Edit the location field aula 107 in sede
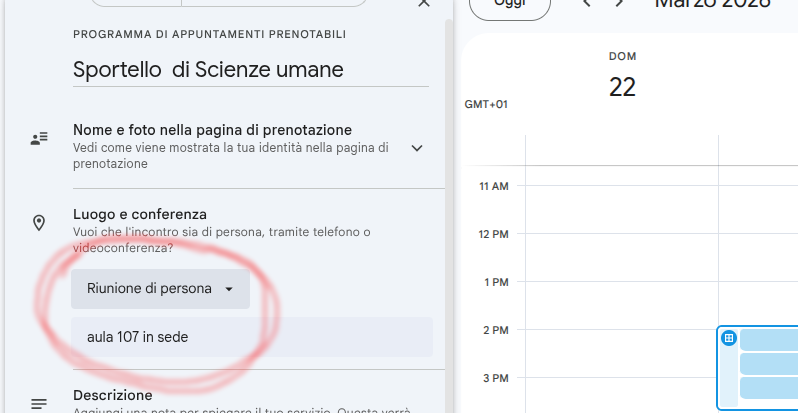Screen dimensions: 798x413 pyautogui.click(x=252, y=337)
